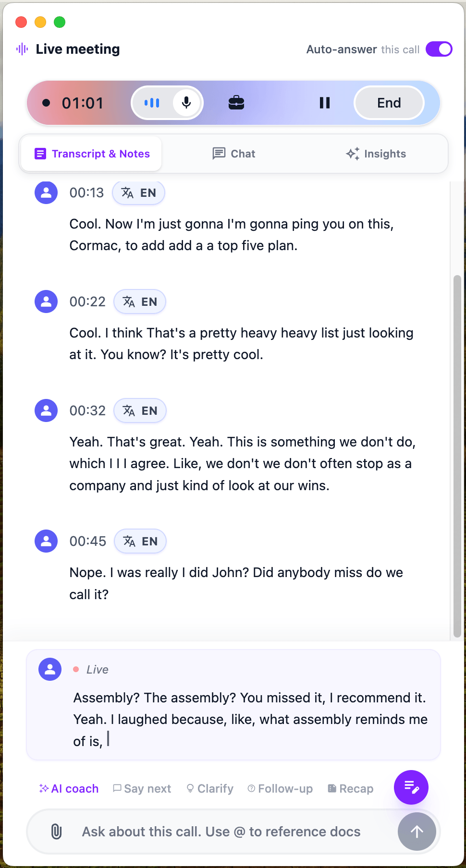Image resolution: width=466 pixels, height=868 pixels.
Task: Click the microphone icon in recording bar
Action: [186, 103]
